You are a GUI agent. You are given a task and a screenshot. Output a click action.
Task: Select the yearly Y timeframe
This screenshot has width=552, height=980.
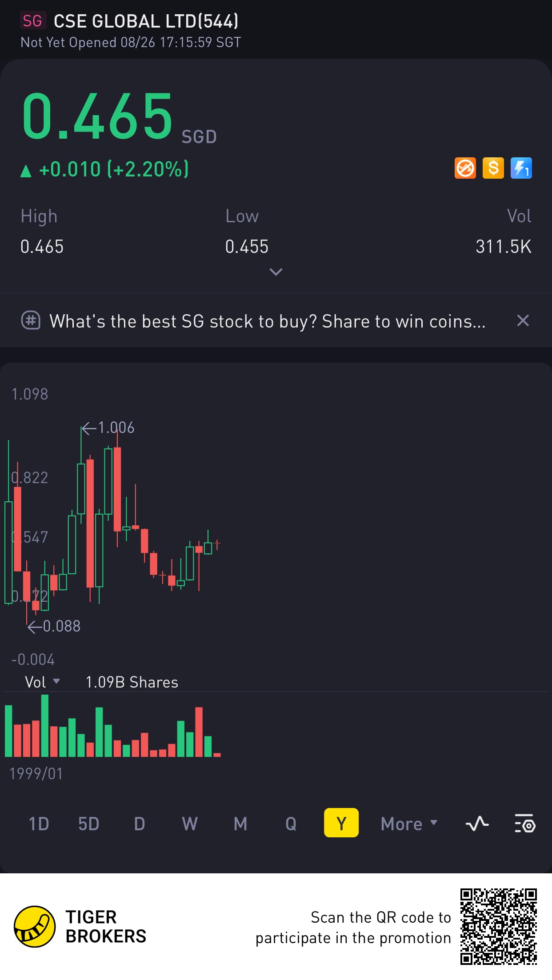pyautogui.click(x=341, y=823)
